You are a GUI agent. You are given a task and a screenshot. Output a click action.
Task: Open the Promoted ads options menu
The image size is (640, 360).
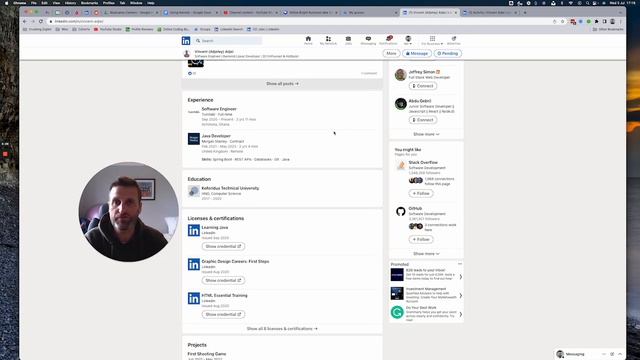(460, 264)
